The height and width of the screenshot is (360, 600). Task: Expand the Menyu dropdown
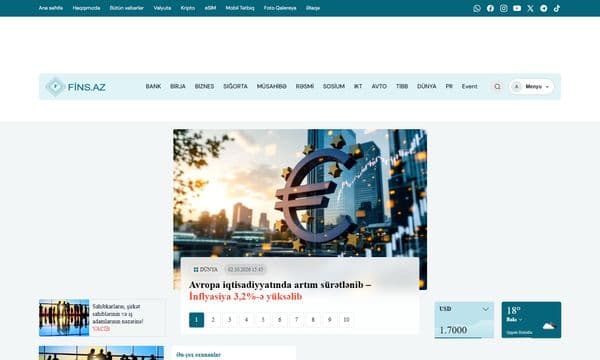[532, 86]
